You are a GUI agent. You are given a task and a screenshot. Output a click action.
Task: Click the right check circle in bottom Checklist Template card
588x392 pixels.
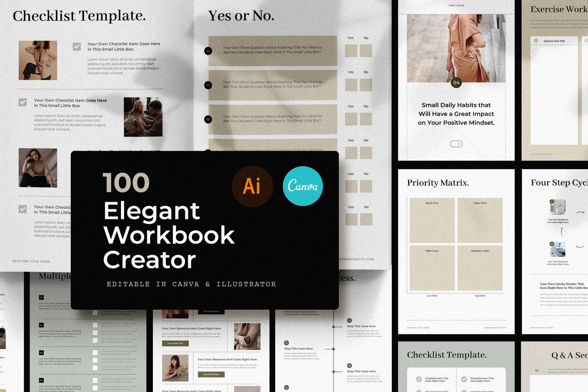click(x=464, y=379)
